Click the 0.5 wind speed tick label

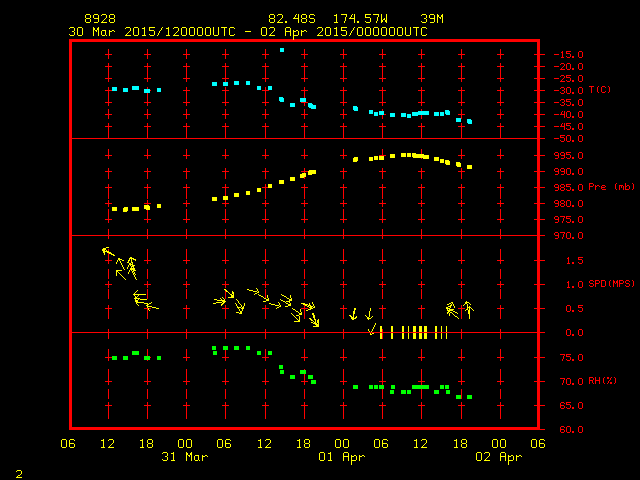pos(574,309)
